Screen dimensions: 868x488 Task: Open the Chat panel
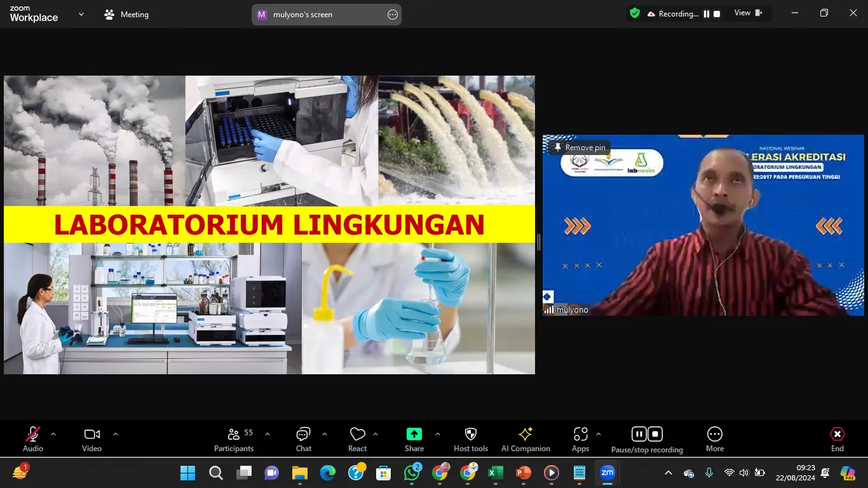(303, 438)
